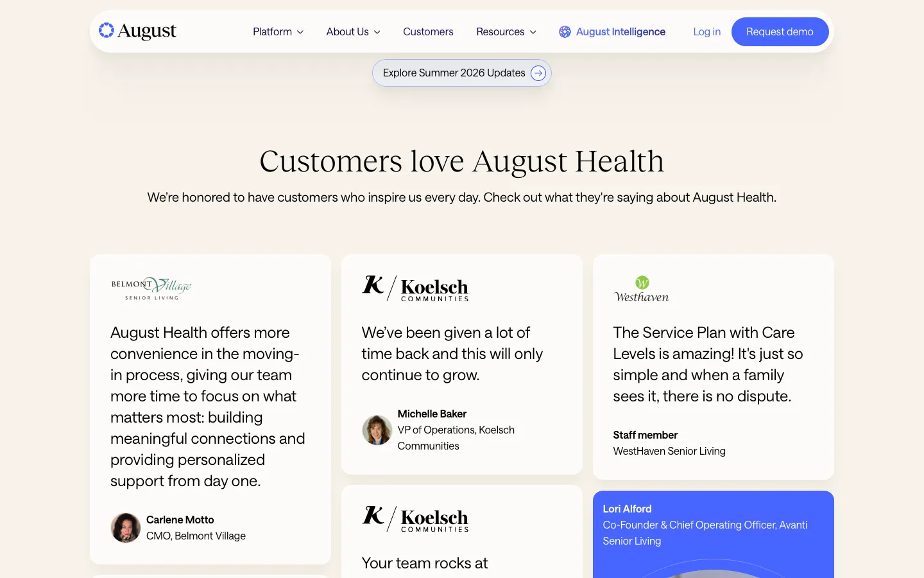The height and width of the screenshot is (578, 924).
Task: Go to the Customers nav link
Action: pos(428,31)
